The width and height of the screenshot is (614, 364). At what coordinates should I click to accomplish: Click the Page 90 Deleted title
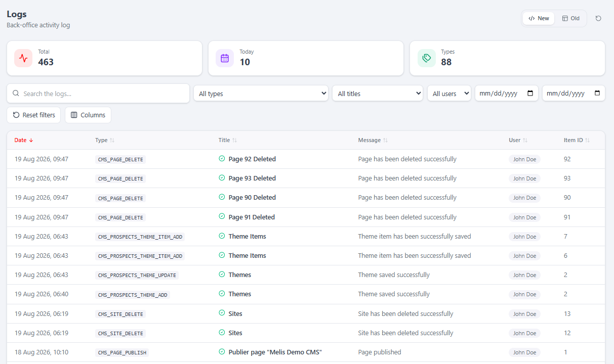252,197
